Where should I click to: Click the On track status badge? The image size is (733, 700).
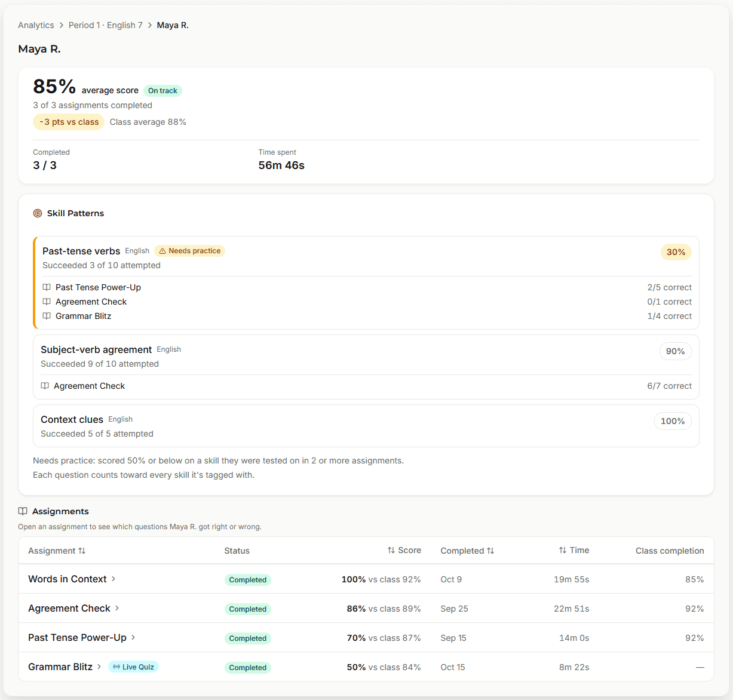pyautogui.click(x=162, y=91)
